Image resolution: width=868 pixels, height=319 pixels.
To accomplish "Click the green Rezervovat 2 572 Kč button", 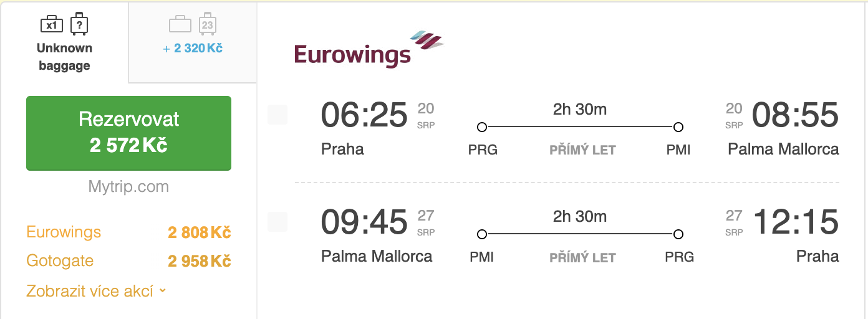I will pyautogui.click(x=128, y=133).
